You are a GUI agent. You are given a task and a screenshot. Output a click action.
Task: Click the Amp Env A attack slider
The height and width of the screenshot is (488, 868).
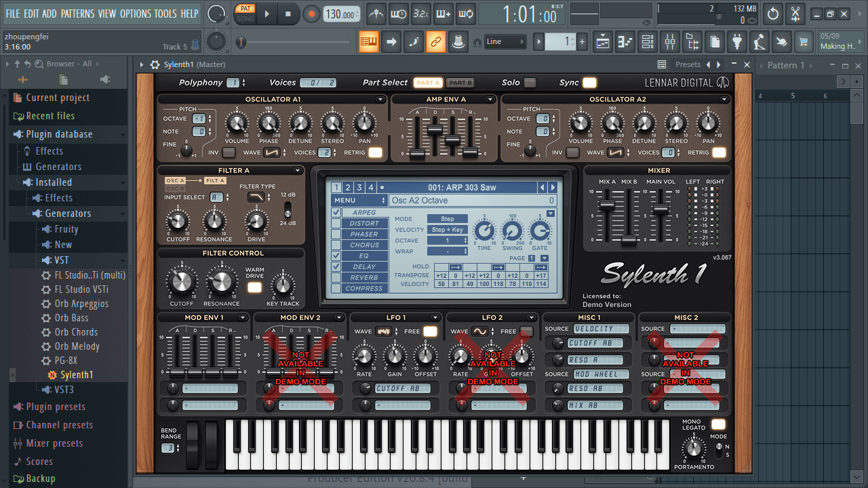(x=417, y=154)
